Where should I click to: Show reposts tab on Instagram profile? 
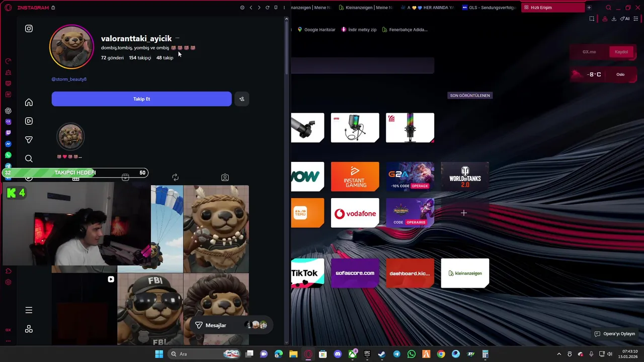click(x=175, y=177)
